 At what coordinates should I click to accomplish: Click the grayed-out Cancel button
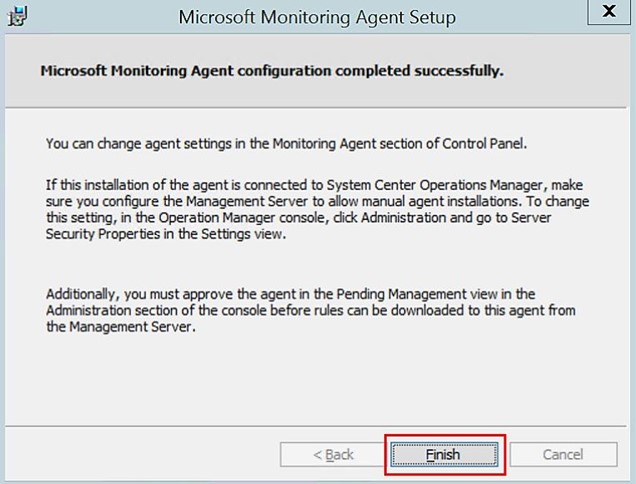563,454
